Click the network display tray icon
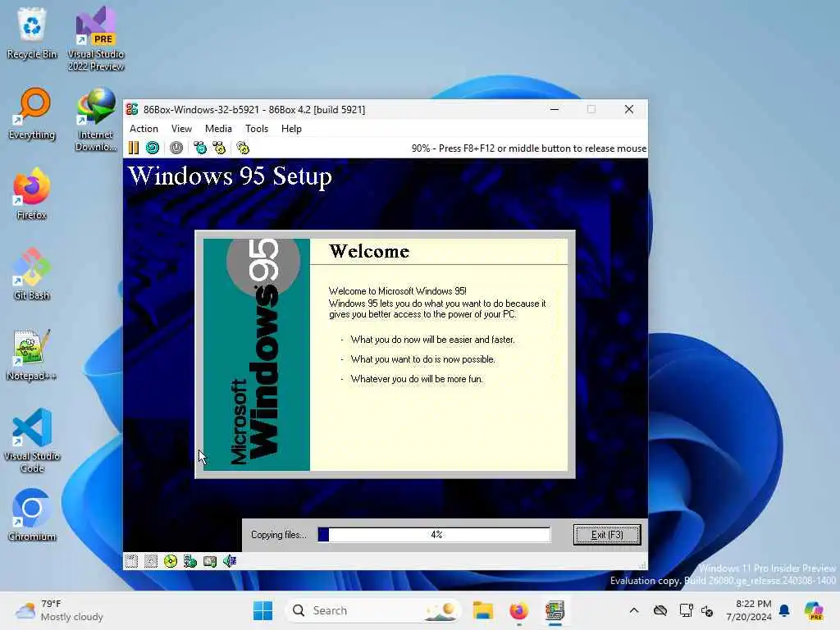This screenshot has width=840, height=630. point(686,610)
